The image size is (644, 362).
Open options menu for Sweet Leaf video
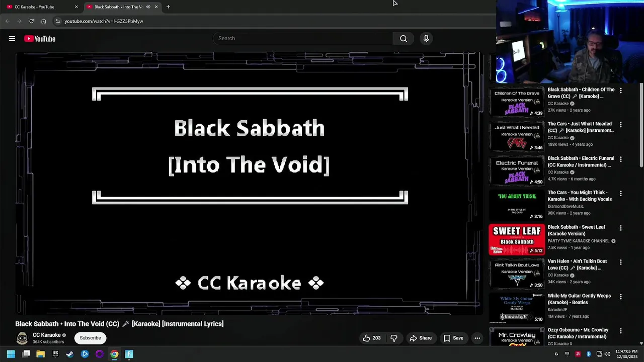click(x=621, y=228)
